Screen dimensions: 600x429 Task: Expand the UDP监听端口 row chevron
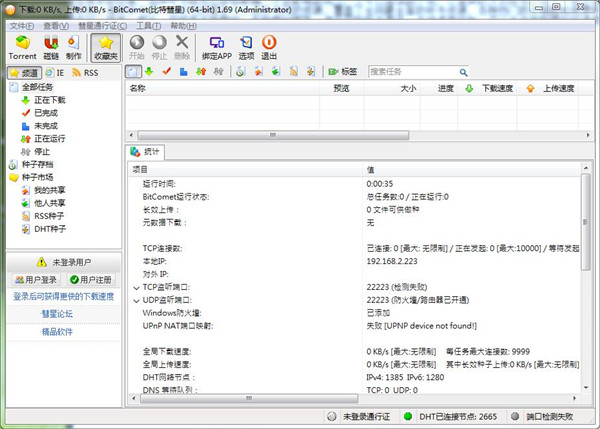136,301
